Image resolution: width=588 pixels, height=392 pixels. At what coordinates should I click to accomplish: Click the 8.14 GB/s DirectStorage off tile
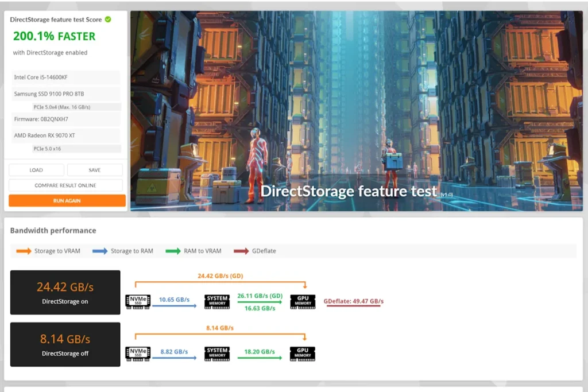pos(65,344)
